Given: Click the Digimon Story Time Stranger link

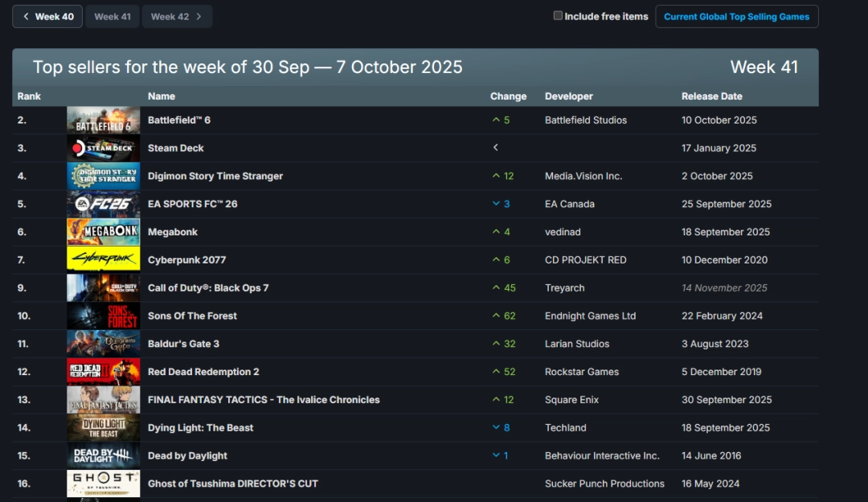Looking at the screenshot, I should click(215, 176).
